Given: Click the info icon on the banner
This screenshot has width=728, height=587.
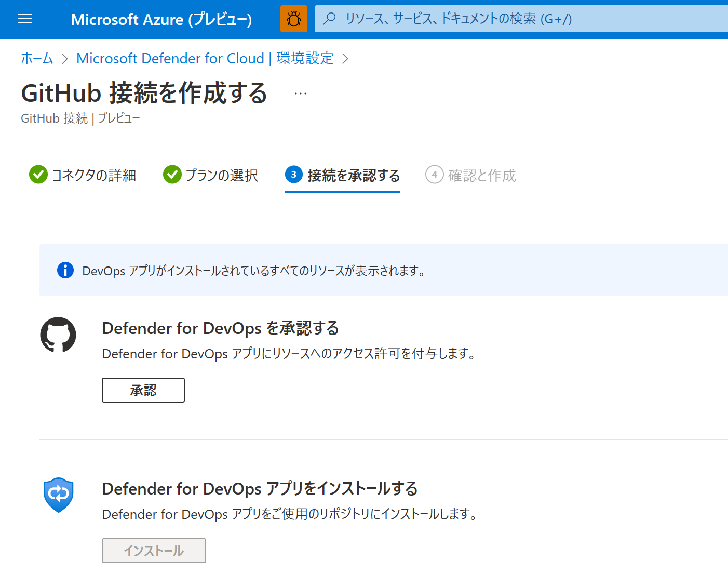Looking at the screenshot, I should (x=65, y=271).
